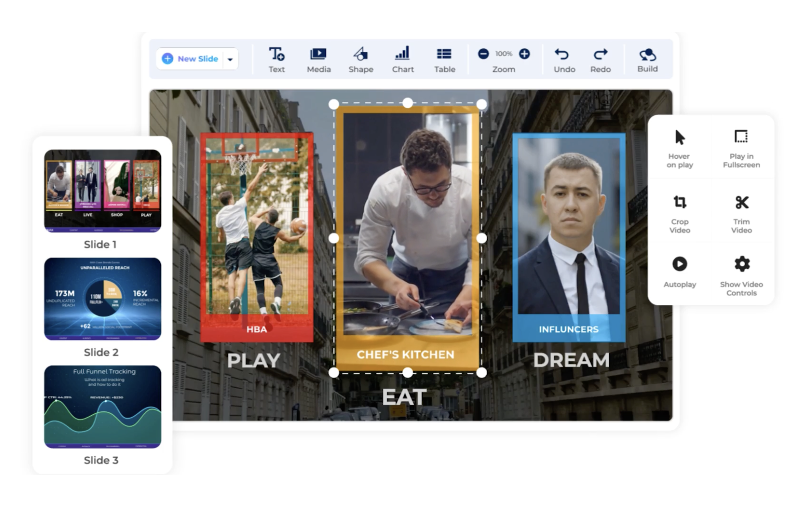
Task: Open the Build animation panel
Action: point(648,58)
